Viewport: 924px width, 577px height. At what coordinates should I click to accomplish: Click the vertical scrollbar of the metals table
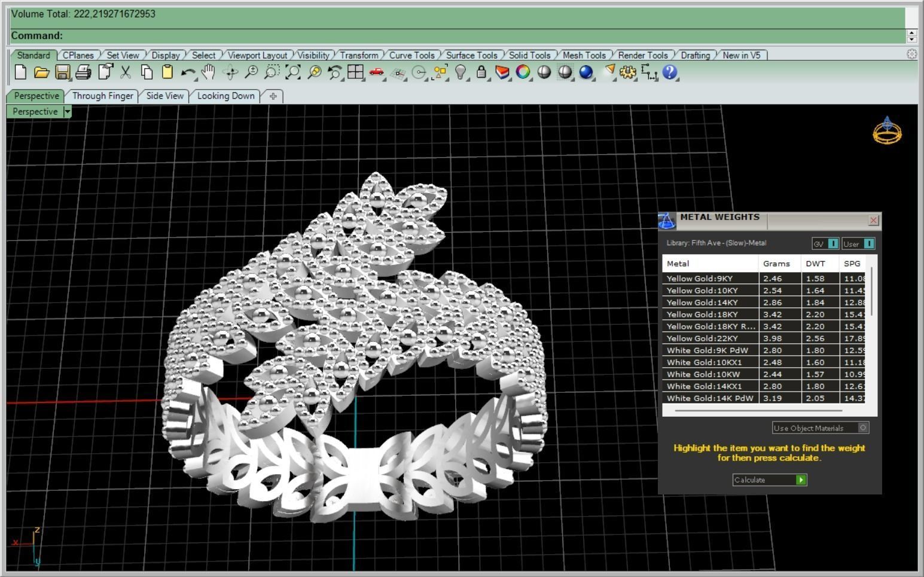872,292
